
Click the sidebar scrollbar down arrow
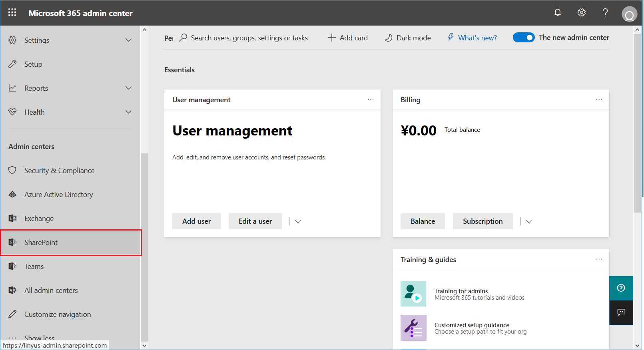coord(144,346)
